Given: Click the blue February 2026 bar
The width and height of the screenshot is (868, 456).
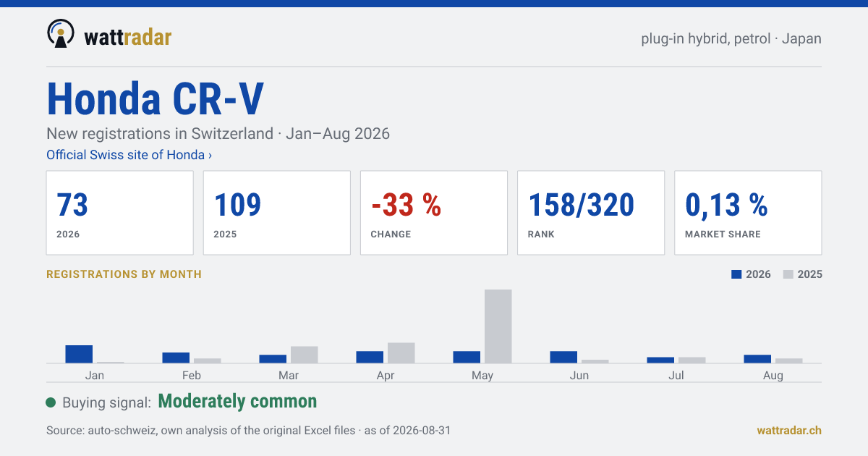Looking at the screenshot, I should [176, 358].
